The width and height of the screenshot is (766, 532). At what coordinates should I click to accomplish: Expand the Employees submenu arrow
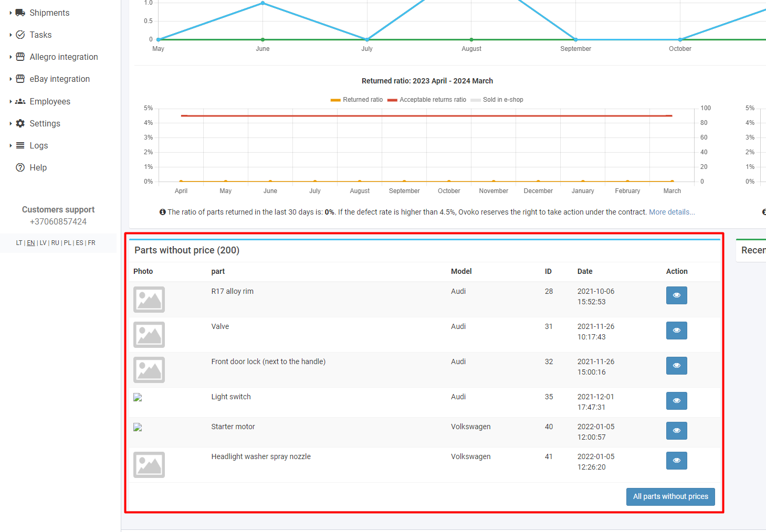pos(11,101)
